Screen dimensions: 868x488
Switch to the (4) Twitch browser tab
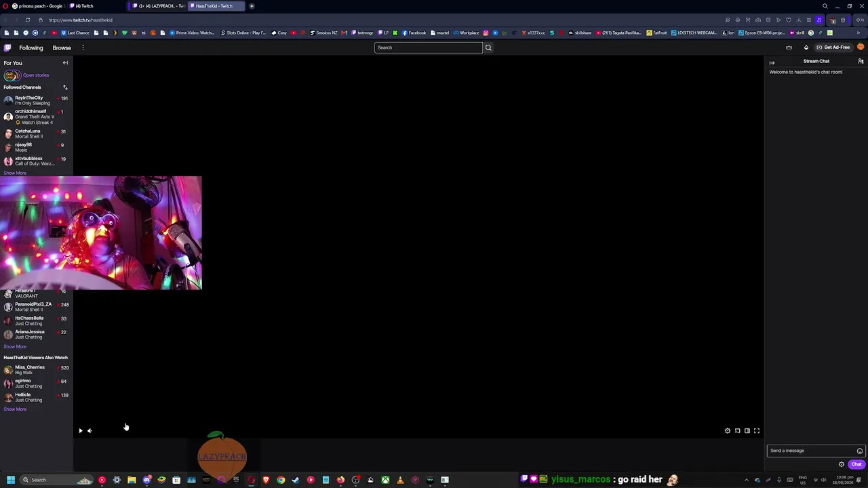[x=96, y=6]
